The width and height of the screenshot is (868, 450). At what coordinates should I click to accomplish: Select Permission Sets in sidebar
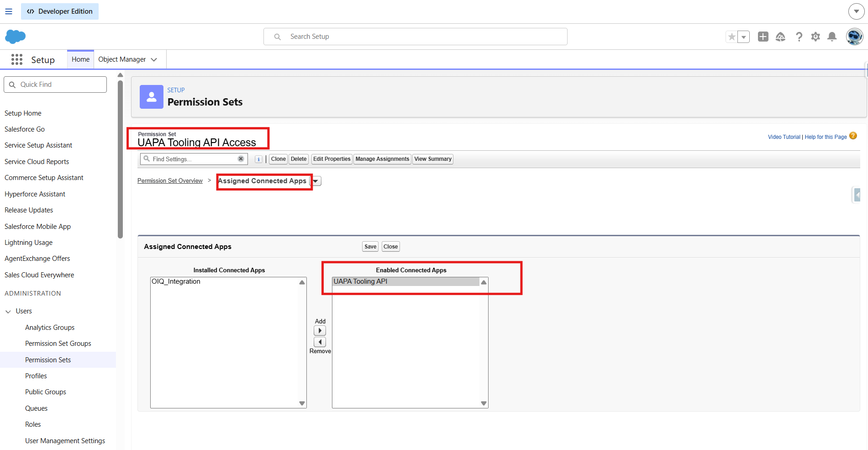[x=48, y=360]
